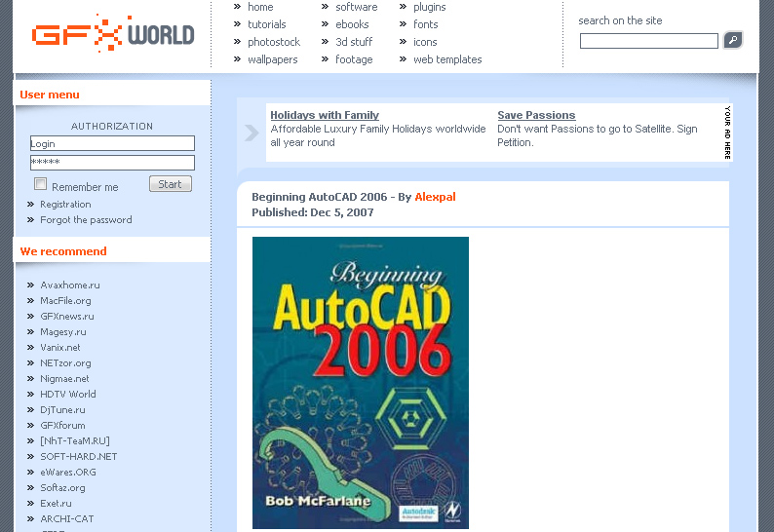The width and height of the screenshot is (774, 532).
Task: Open the software menu section
Action: [356, 7]
